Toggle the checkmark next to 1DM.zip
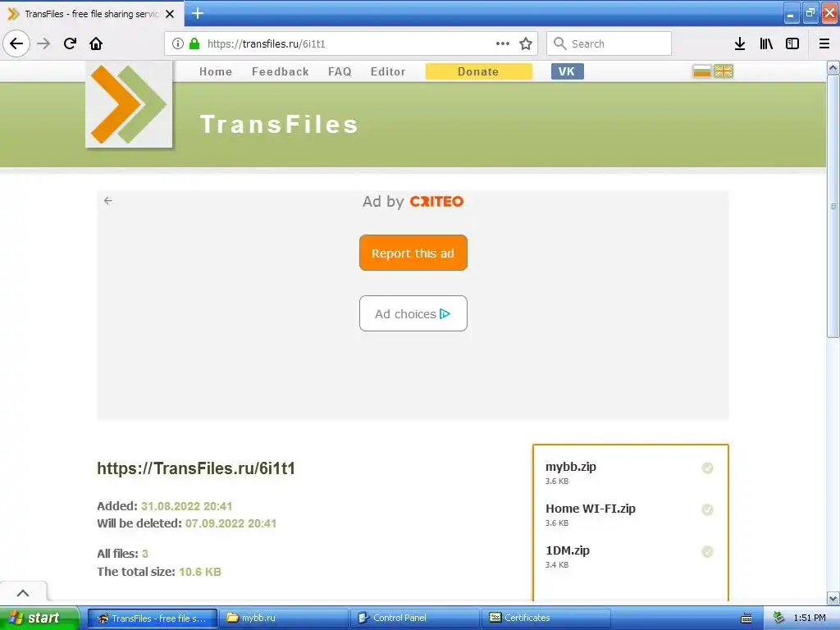The height and width of the screenshot is (630, 840). click(707, 551)
